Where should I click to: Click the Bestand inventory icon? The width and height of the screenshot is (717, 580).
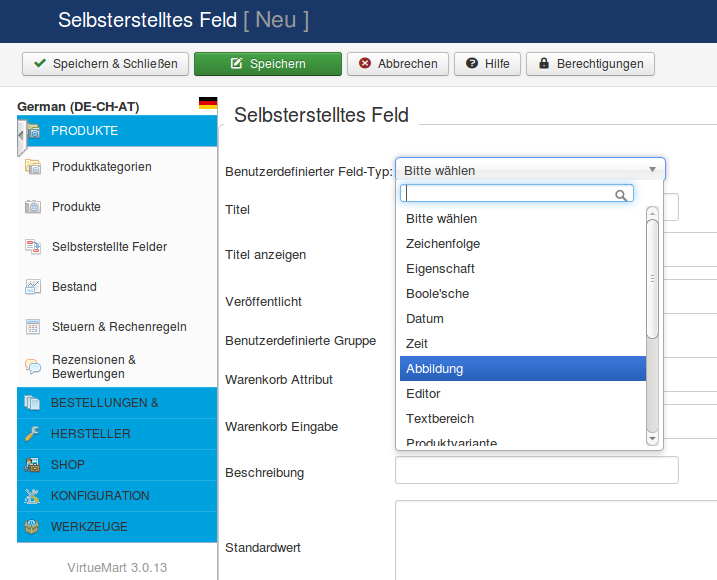pos(33,287)
